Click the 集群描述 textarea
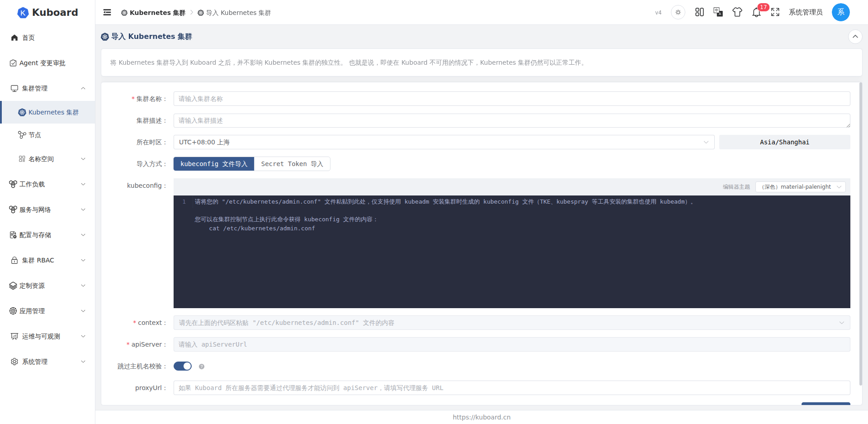868x424 pixels. pos(512,120)
